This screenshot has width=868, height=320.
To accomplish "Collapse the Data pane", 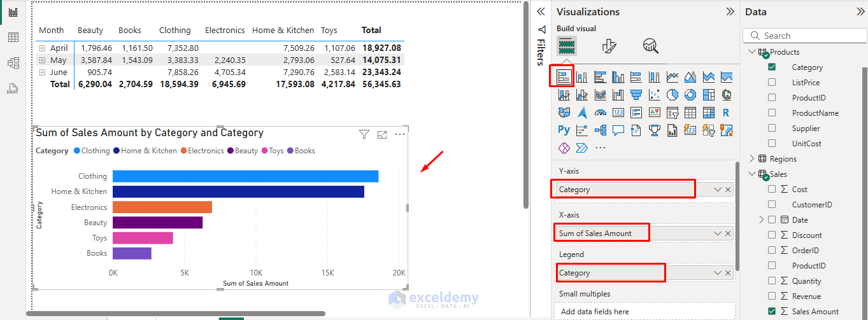I will coord(860,11).
